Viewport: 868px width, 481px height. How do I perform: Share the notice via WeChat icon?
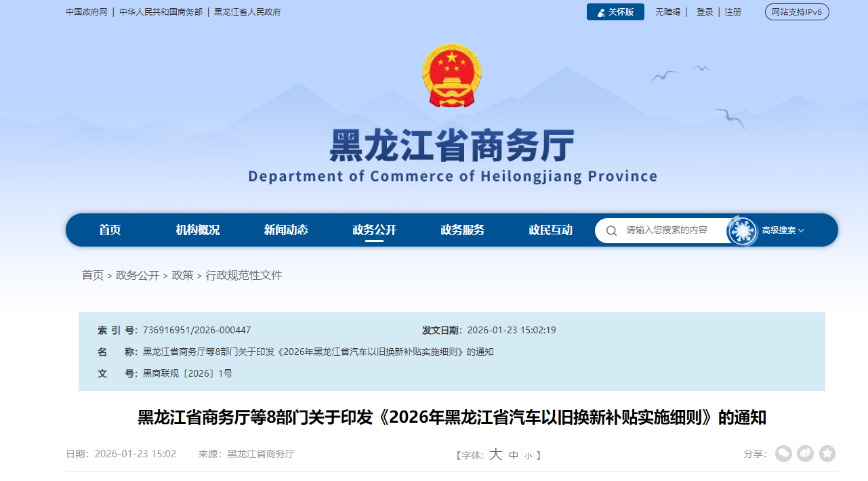click(x=783, y=454)
